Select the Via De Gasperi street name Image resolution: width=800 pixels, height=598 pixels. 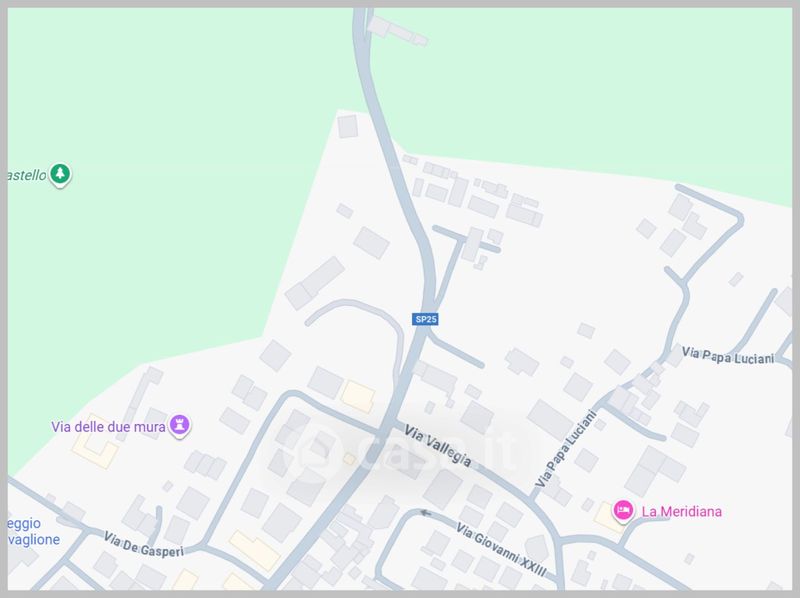pyautogui.click(x=143, y=544)
